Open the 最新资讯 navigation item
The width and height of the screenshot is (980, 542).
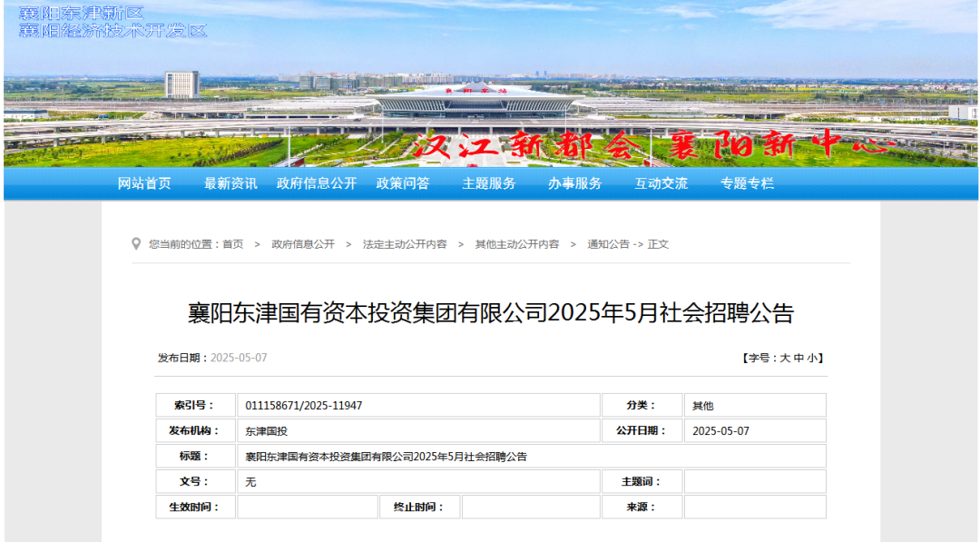(x=230, y=183)
